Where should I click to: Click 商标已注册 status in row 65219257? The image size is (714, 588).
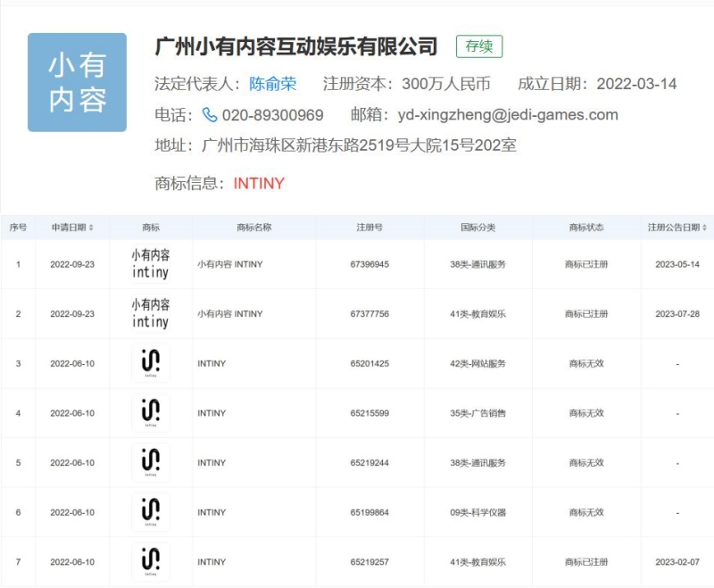(586, 562)
